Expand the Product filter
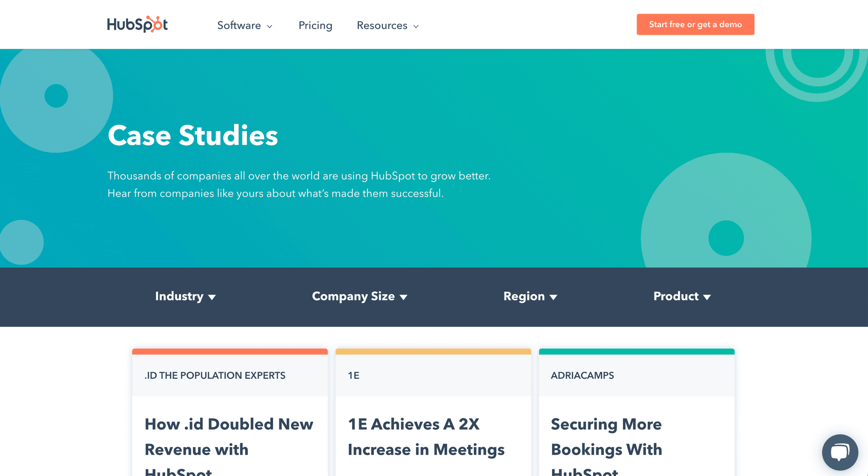 click(x=682, y=296)
